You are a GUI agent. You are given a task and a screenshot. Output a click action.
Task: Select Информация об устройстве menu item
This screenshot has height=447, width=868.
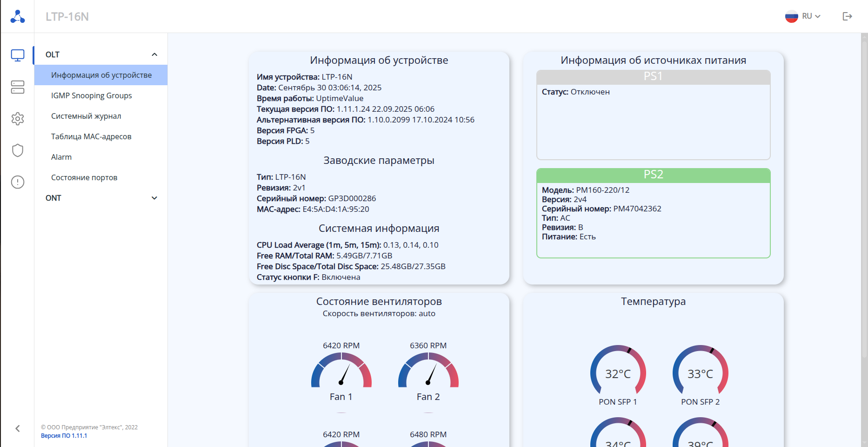tap(101, 75)
